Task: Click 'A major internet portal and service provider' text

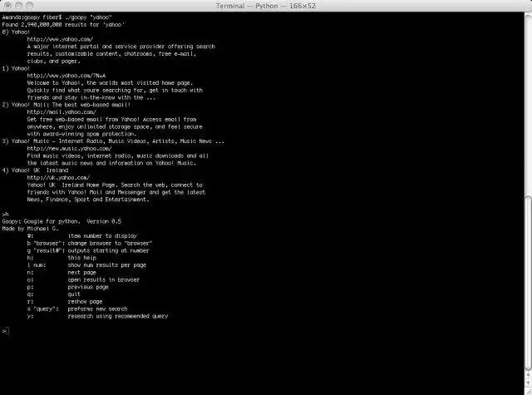Action: [x=121, y=46]
